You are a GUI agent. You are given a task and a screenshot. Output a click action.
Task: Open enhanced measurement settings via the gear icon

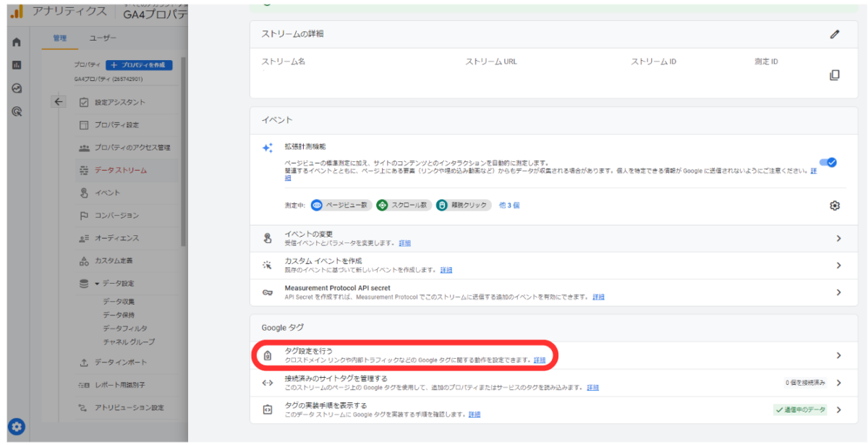835,205
